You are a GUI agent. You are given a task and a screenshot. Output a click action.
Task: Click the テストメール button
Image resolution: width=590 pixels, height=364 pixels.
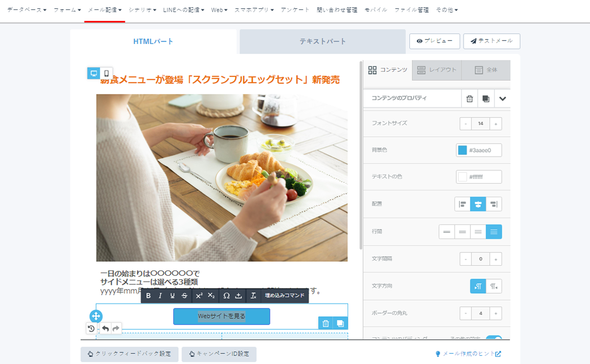click(x=492, y=41)
